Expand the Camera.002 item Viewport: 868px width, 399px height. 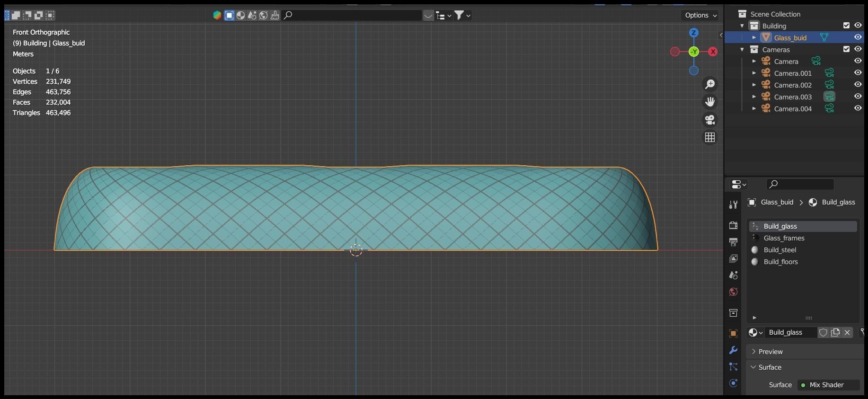[754, 85]
